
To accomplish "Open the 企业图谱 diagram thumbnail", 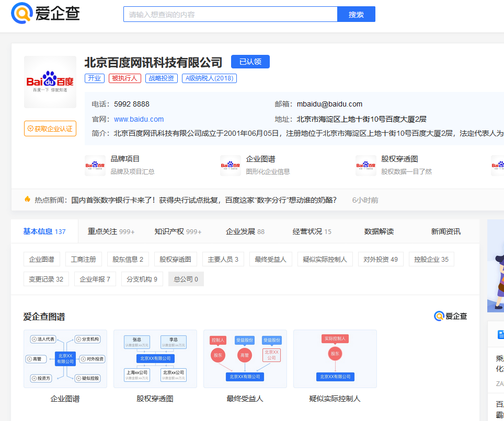I will (x=65, y=359).
